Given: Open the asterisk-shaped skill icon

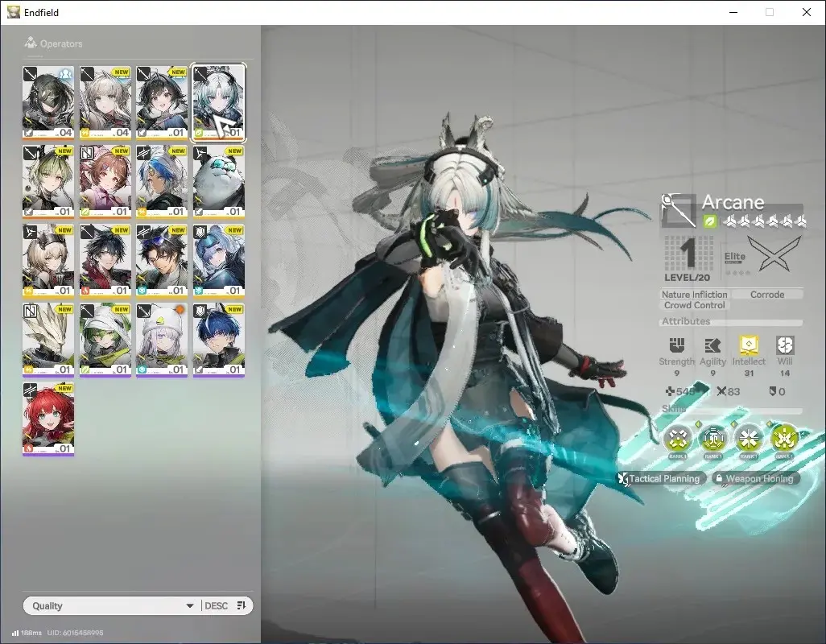Looking at the screenshot, I should coord(748,438).
